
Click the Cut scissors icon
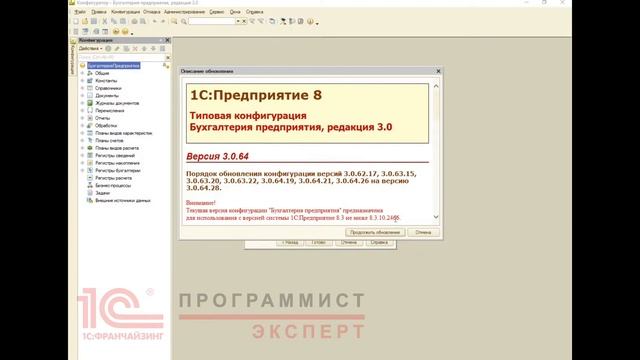point(105,21)
